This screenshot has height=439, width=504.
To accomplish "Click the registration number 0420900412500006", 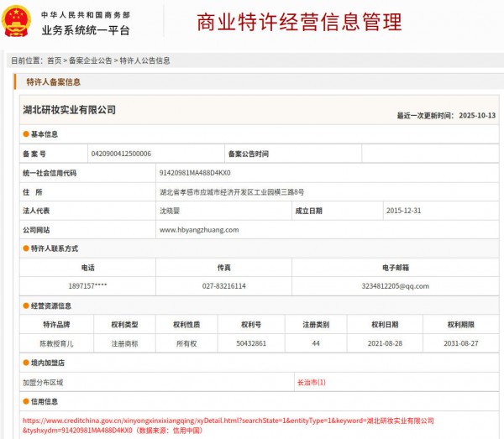I will point(121,154).
